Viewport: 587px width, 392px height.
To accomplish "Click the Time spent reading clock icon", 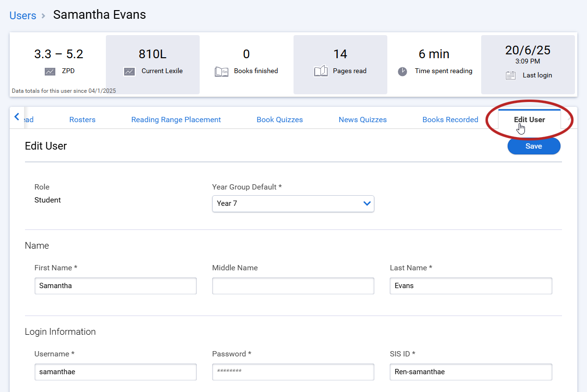I will coord(403,71).
